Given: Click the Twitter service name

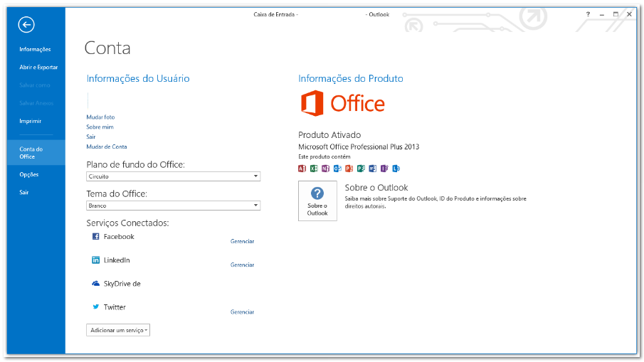Looking at the screenshot, I should point(115,307).
